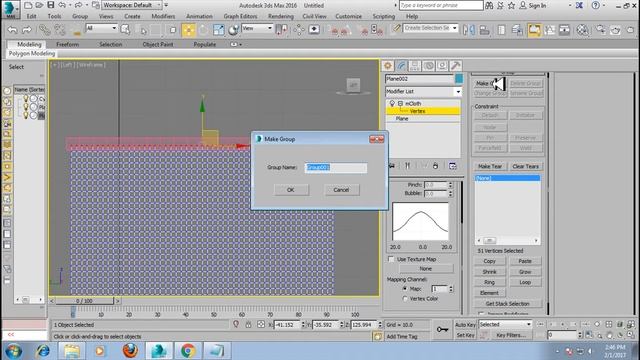Toggle the Auto Key animation mode

[465, 324]
